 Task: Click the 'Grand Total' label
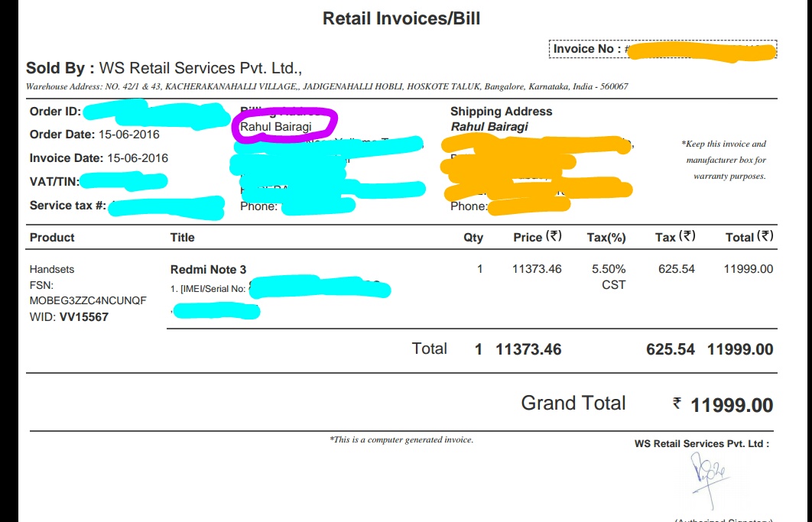tap(573, 404)
